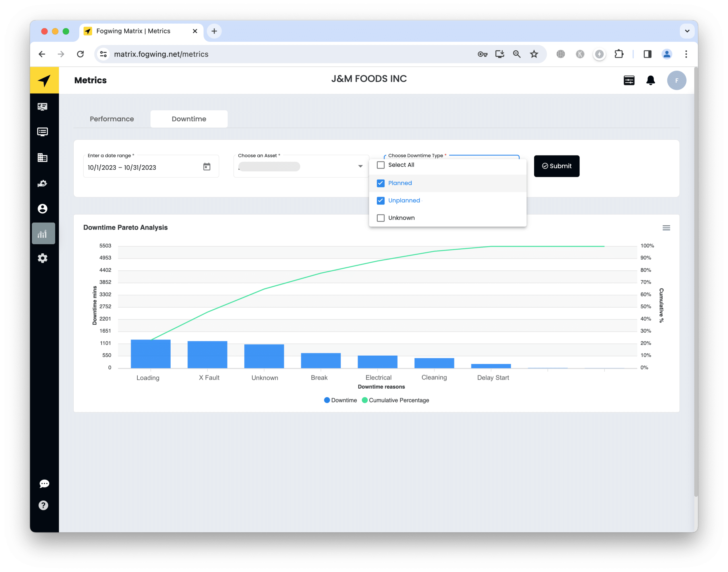The image size is (728, 572).
Task: Open the user account sidebar icon
Action: tap(43, 209)
